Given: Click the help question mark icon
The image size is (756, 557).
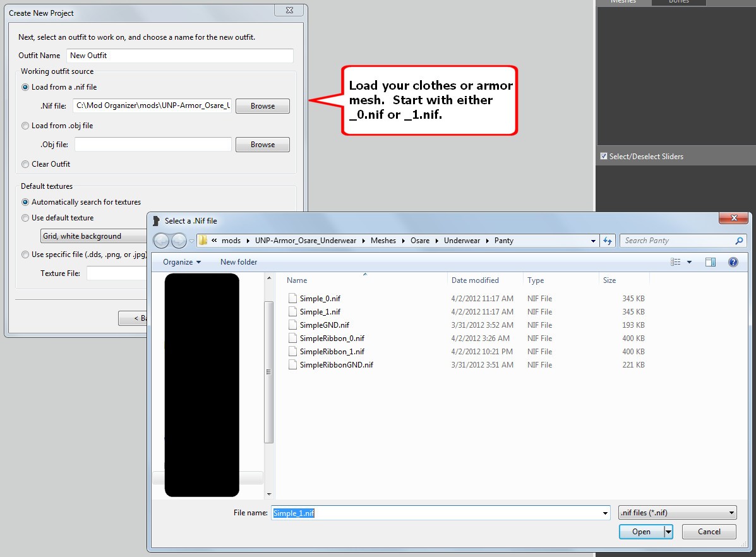Looking at the screenshot, I should coord(733,262).
